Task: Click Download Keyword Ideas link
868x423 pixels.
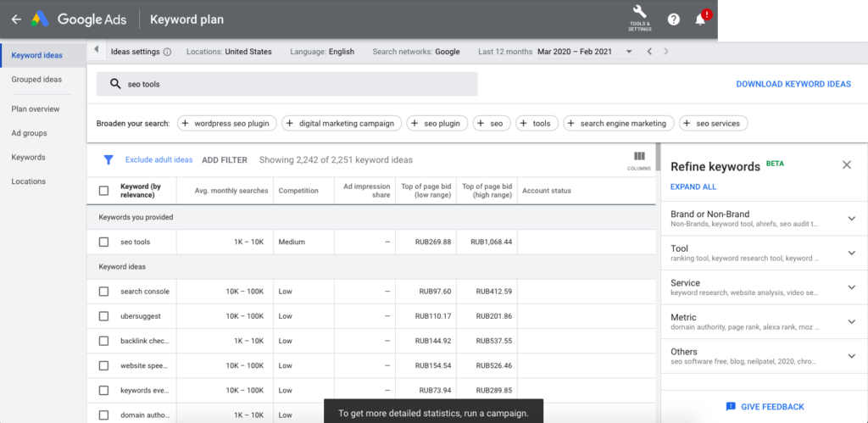Action: [793, 84]
